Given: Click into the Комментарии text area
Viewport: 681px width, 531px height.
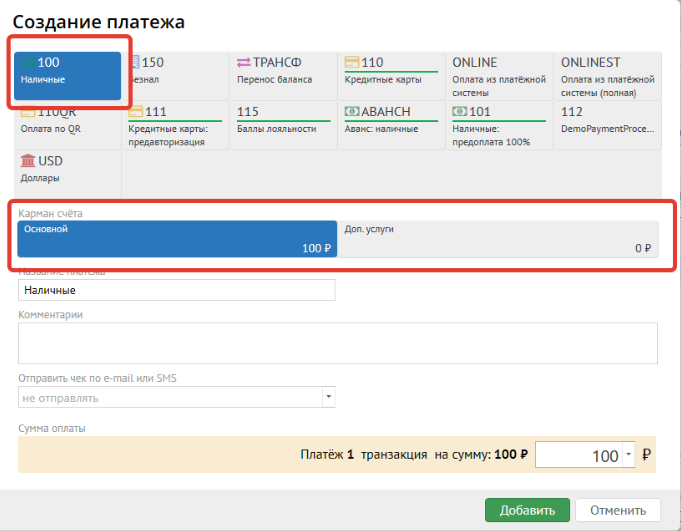Looking at the screenshot, I should pos(337,343).
